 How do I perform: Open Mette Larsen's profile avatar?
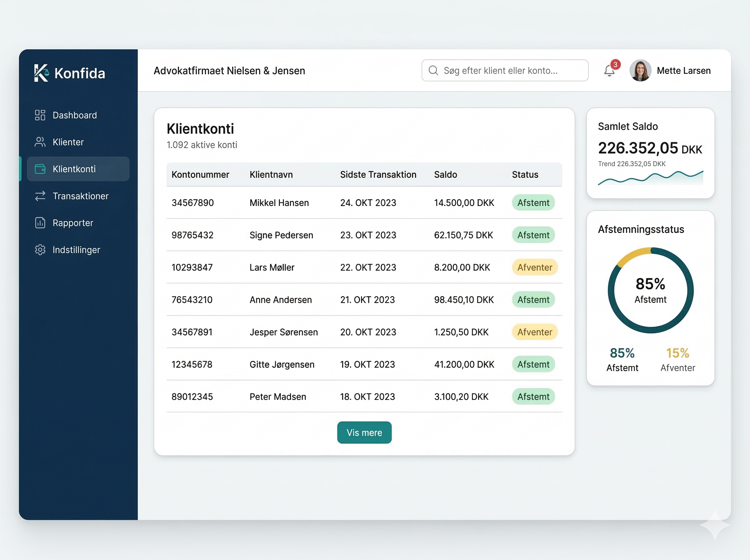640,71
